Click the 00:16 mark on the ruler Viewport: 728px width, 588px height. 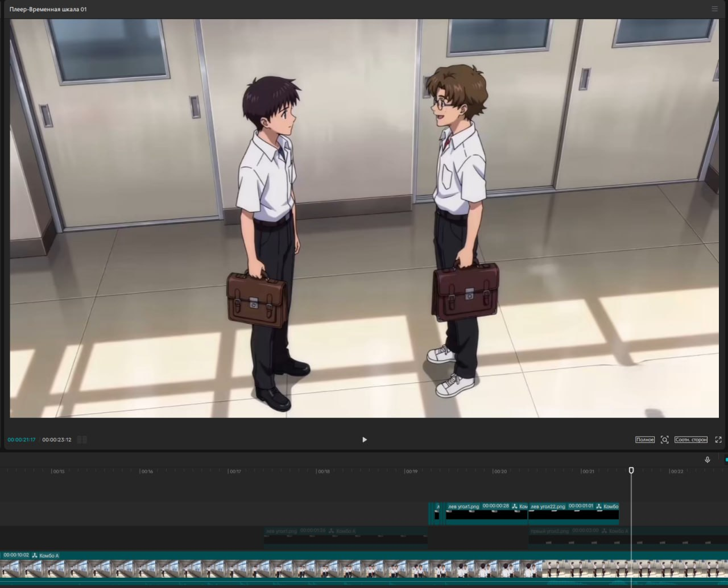pyautogui.click(x=147, y=471)
